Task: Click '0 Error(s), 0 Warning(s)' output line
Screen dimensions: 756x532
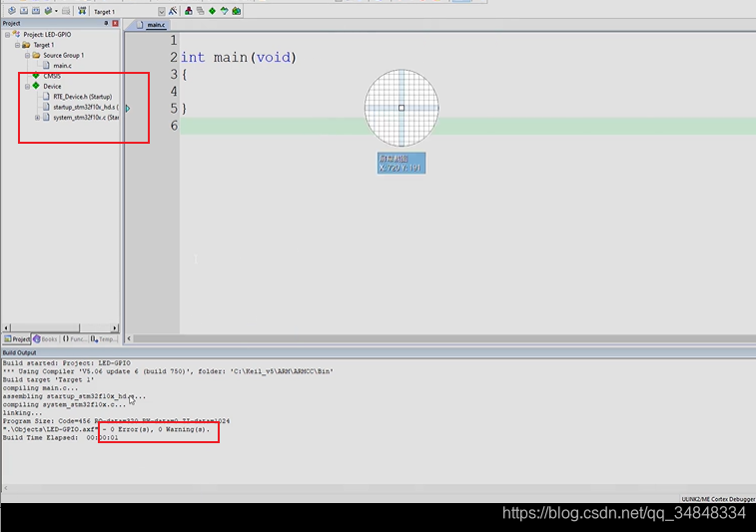Action: coord(161,429)
